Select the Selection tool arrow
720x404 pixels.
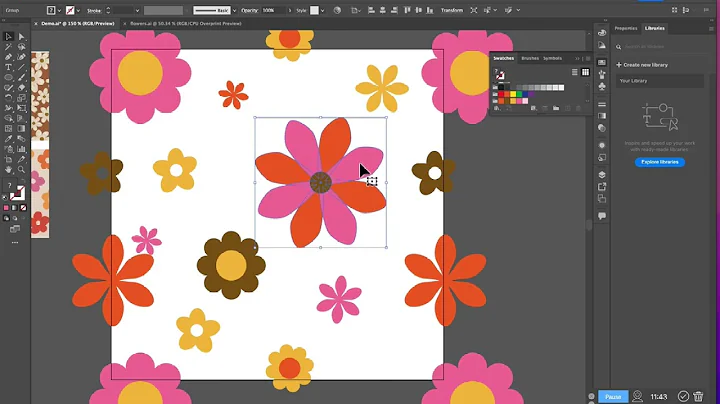click(x=8, y=36)
